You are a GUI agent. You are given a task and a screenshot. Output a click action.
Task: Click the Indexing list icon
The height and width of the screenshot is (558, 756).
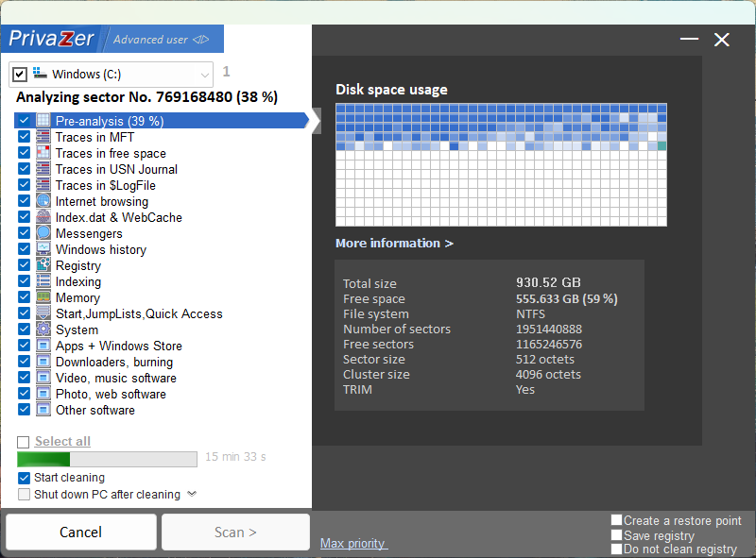[43, 281]
